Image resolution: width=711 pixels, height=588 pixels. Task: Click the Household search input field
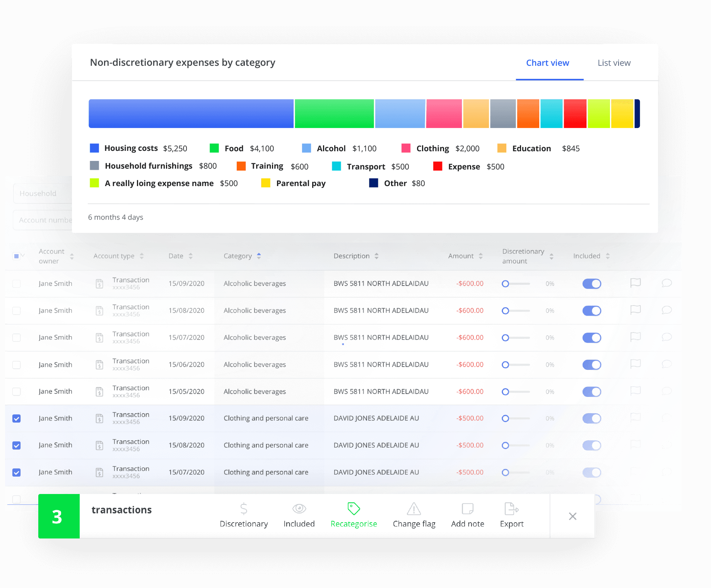43,193
